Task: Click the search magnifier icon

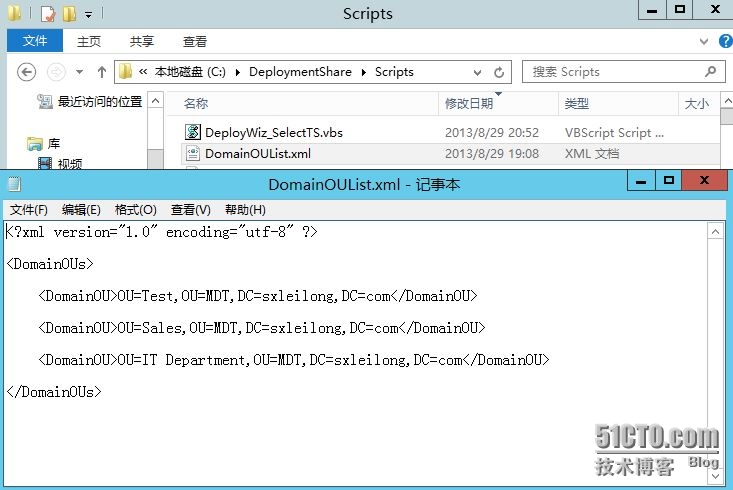Action: [711, 72]
